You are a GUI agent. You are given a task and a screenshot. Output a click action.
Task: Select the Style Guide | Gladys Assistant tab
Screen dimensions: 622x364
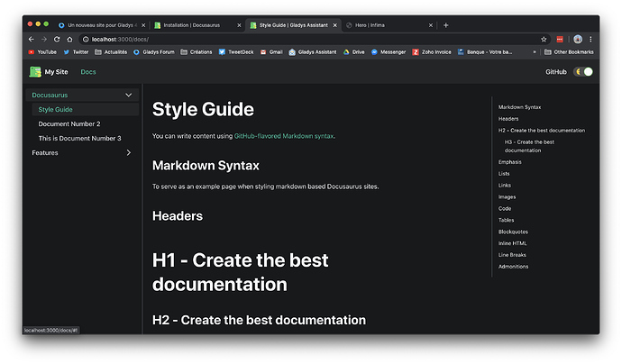[294, 25]
